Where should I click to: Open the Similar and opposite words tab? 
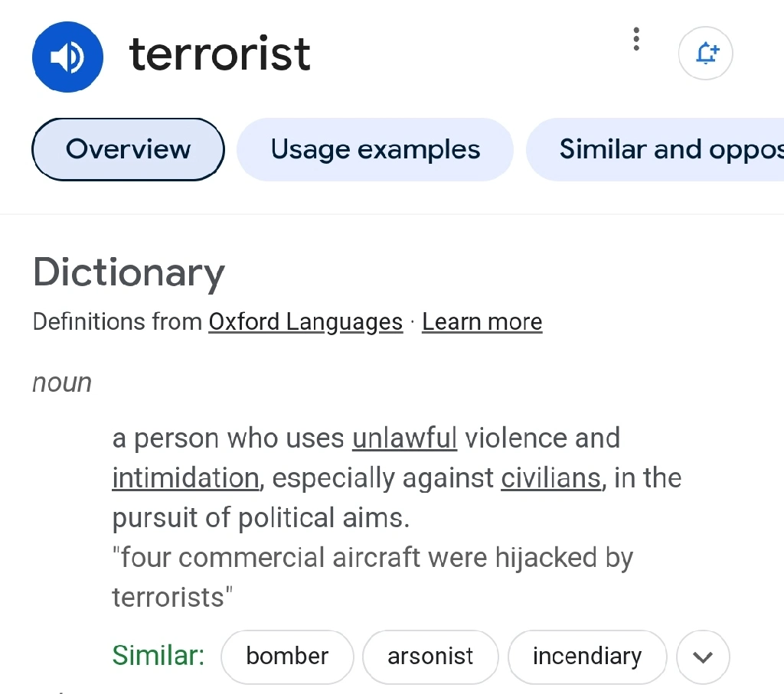click(x=655, y=149)
